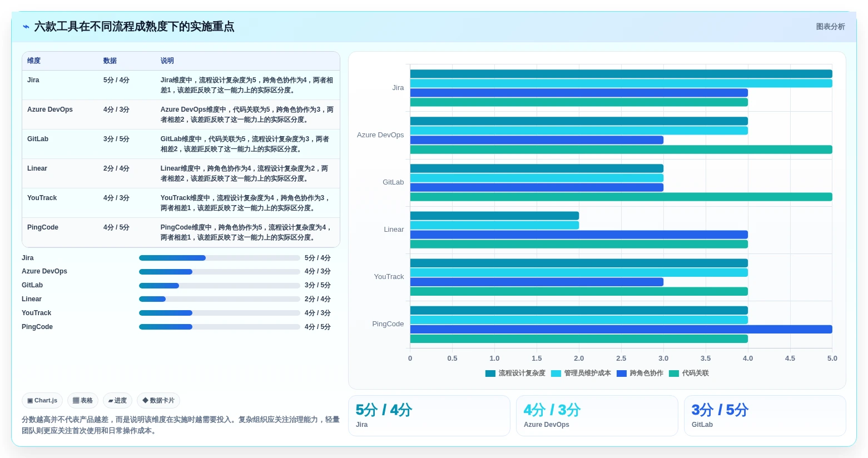The height and width of the screenshot is (458, 868).
Task: Click the 图表分析 label in header
Action: pos(830,27)
